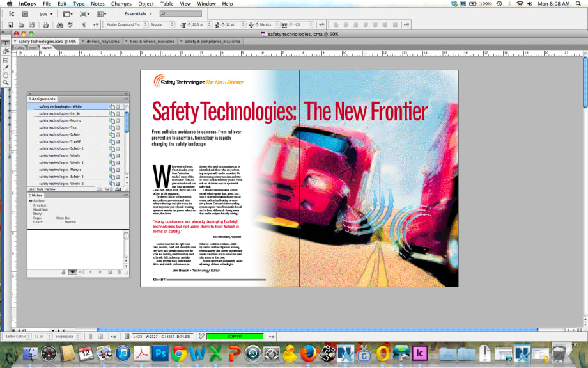The image size is (588, 368).
Task: Open Adobe Bridge with the Br icon
Action: pyautogui.click(x=25, y=14)
